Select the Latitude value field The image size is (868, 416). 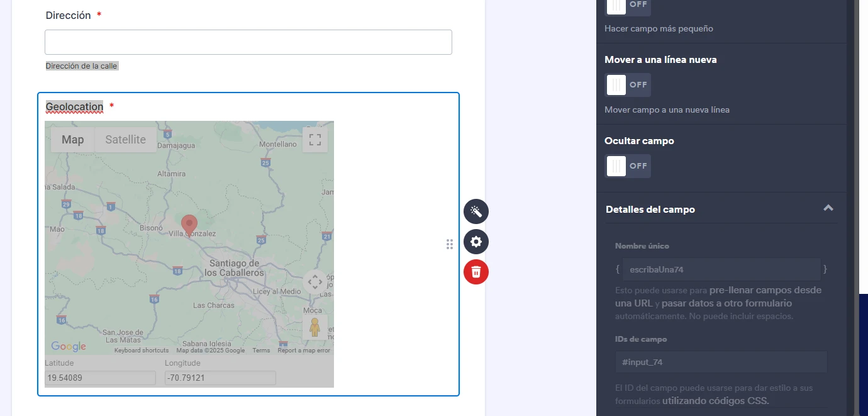tap(99, 378)
